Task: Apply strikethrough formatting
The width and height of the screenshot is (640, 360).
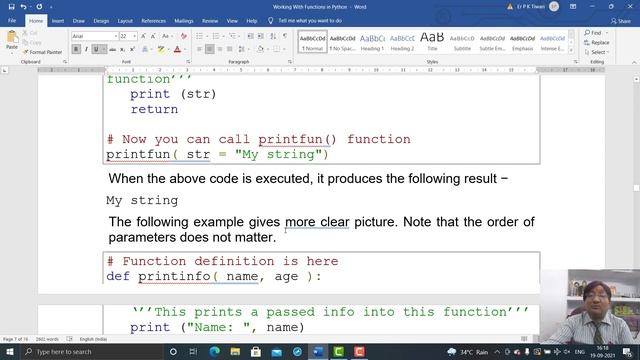Action: (113, 49)
